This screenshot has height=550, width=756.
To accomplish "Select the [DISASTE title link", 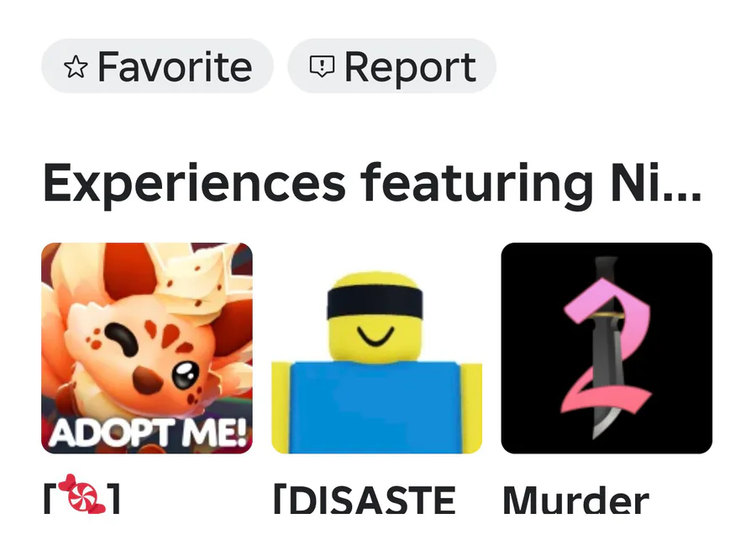I will click(365, 500).
